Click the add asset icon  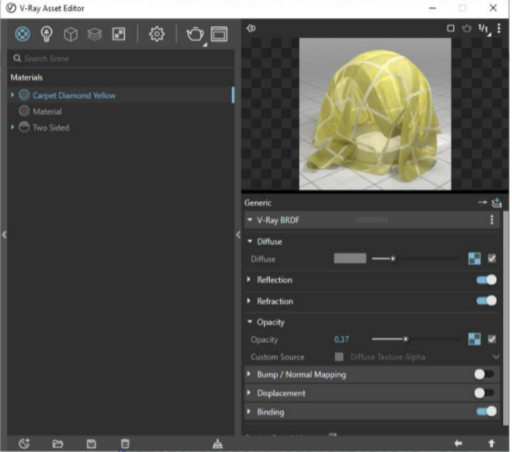click(24, 444)
